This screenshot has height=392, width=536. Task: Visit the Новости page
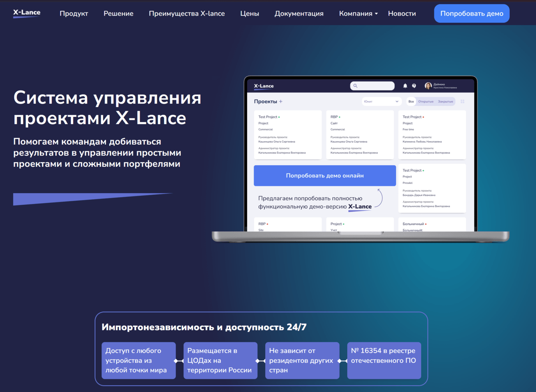tap(402, 14)
